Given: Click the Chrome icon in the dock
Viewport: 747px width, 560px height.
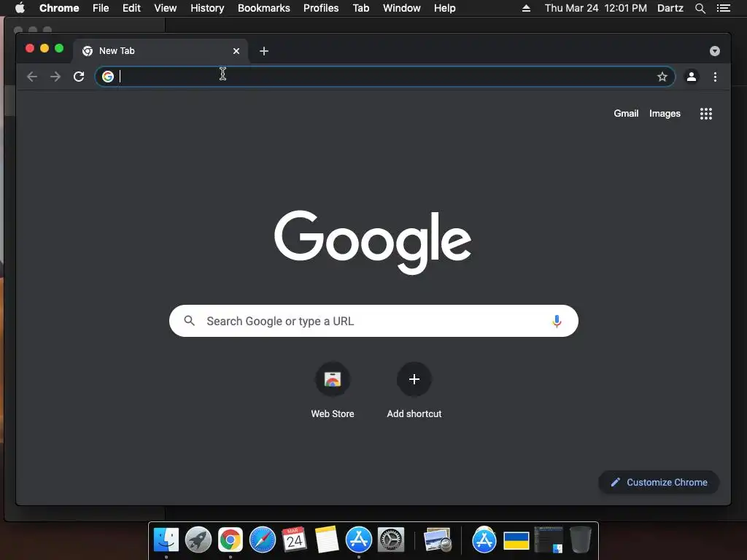Looking at the screenshot, I should click(x=231, y=540).
